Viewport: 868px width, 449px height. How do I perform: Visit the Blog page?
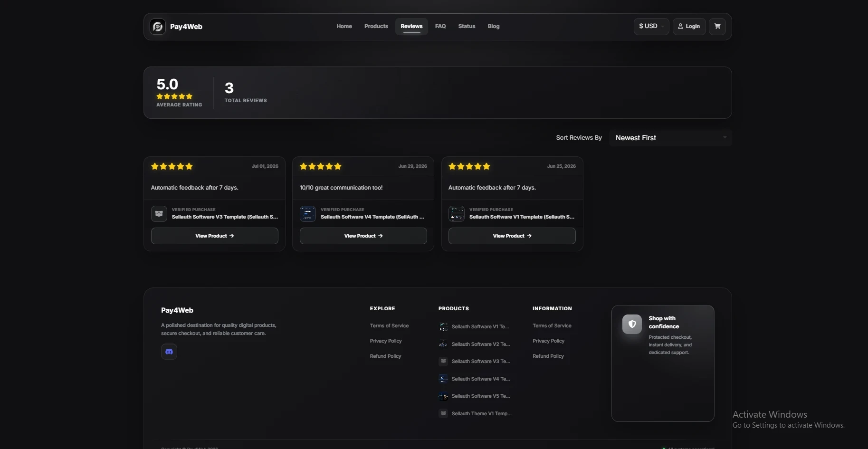494,27
